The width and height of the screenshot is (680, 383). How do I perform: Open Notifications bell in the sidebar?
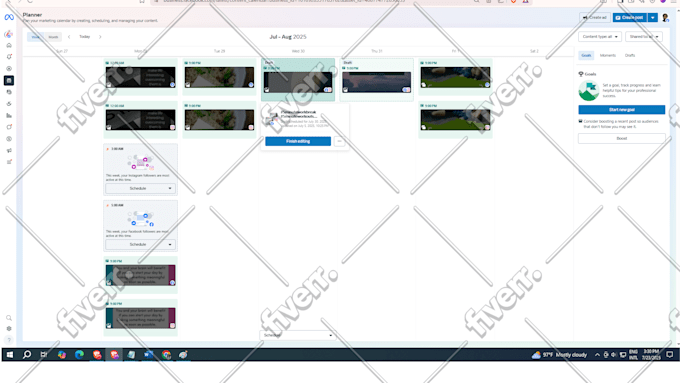coord(9,57)
